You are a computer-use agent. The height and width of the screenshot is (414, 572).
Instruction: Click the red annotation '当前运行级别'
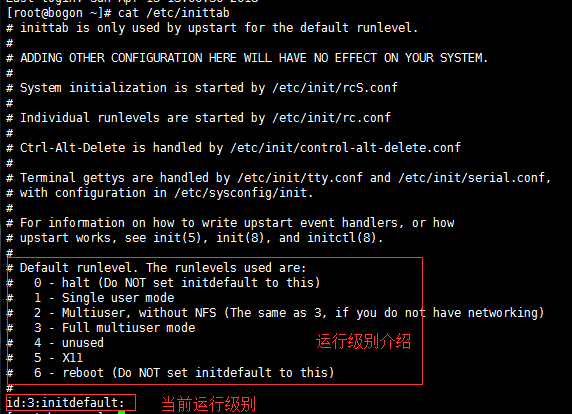click(208, 404)
